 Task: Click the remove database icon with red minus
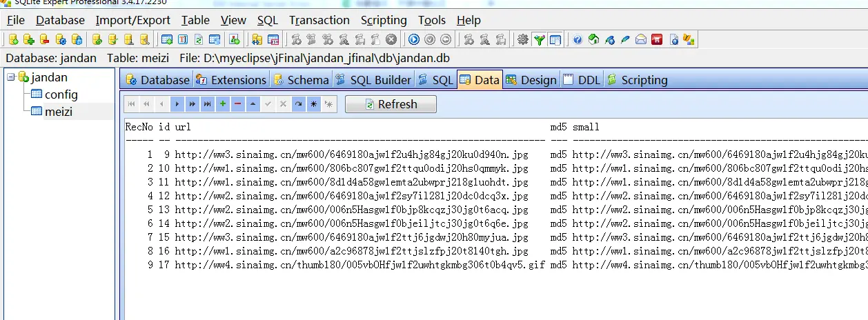tap(44, 39)
